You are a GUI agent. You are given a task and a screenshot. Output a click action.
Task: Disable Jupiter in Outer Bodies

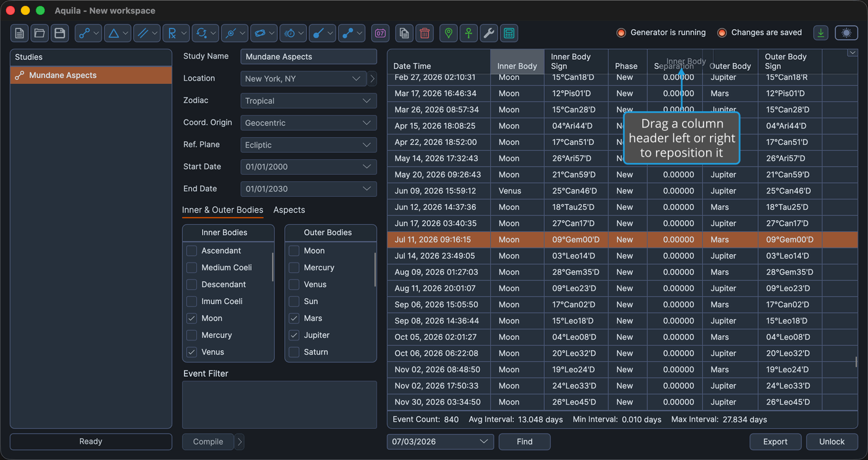[x=295, y=335]
